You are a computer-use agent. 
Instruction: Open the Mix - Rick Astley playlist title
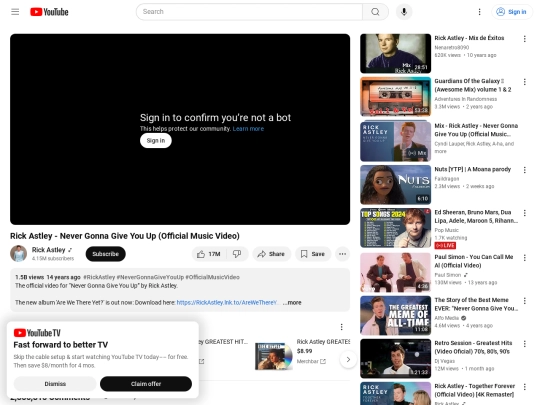coord(476,130)
